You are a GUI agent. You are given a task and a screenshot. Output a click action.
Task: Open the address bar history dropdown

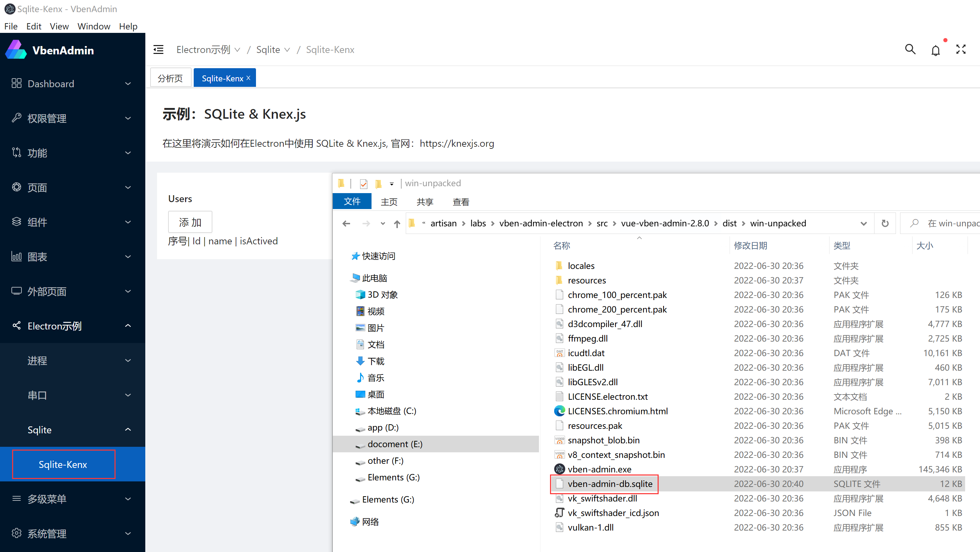pyautogui.click(x=863, y=224)
